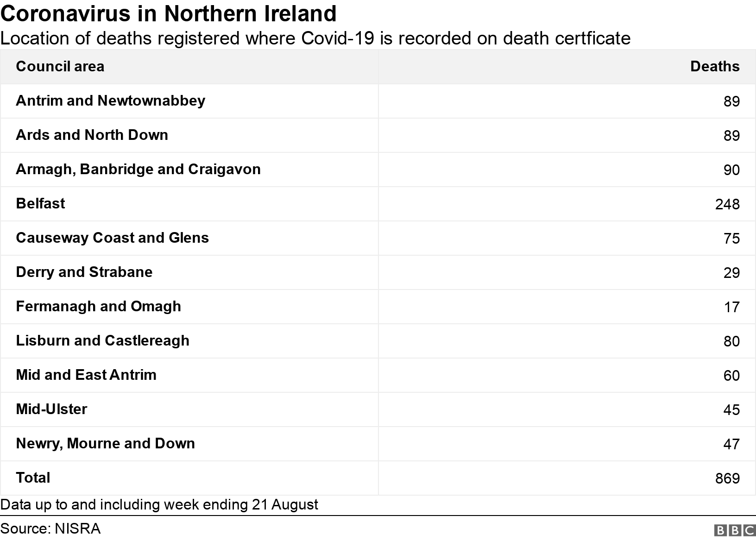Screen dimensions: 756x541
Task: Click Lisburn and Castlereagh row label
Action: [102, 341]
